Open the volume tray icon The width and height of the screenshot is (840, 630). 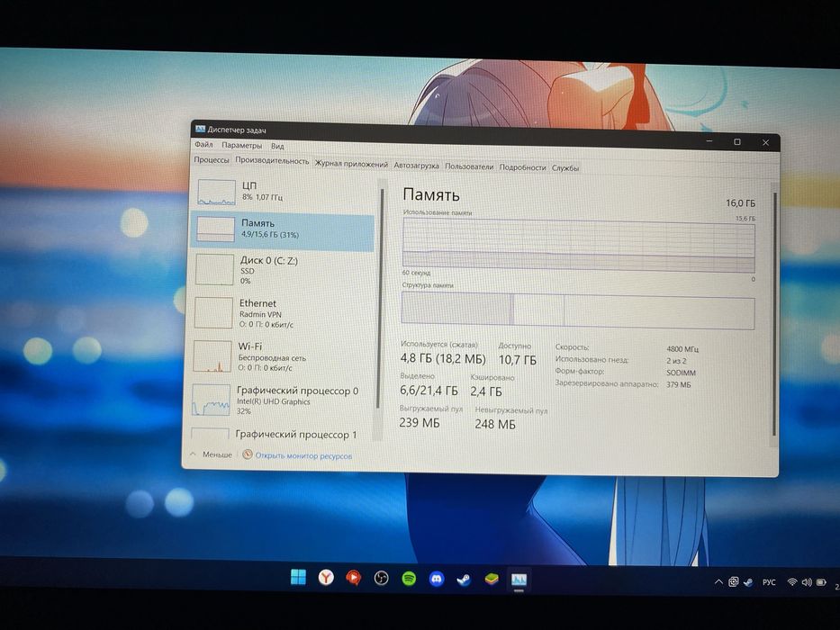coord(807,582)
